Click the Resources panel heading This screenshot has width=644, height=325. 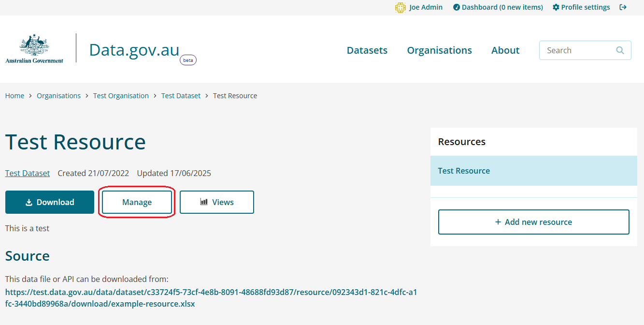pyautogui.click(x=462, y=142)
